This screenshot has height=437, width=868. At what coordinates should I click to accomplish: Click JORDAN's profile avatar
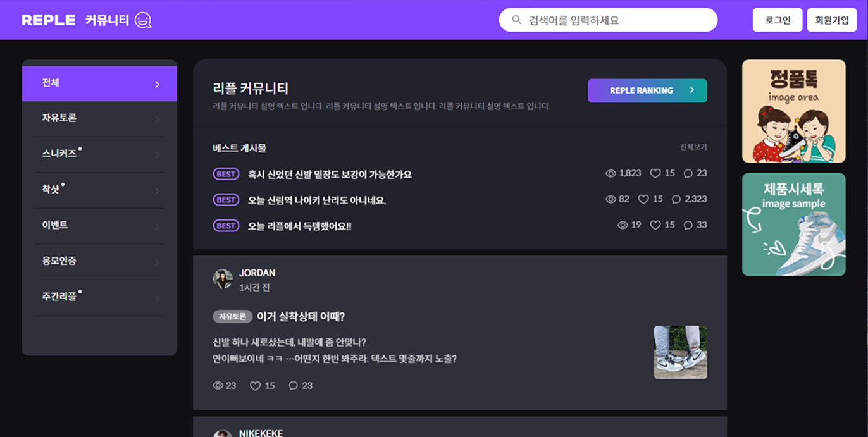tap(223, 279)
